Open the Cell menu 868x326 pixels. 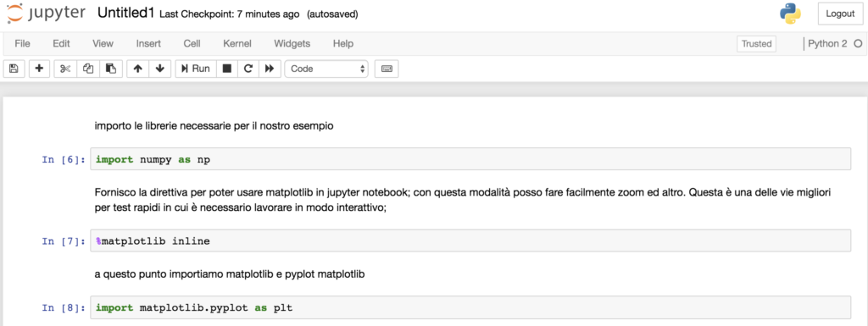(x=192, y=44)
